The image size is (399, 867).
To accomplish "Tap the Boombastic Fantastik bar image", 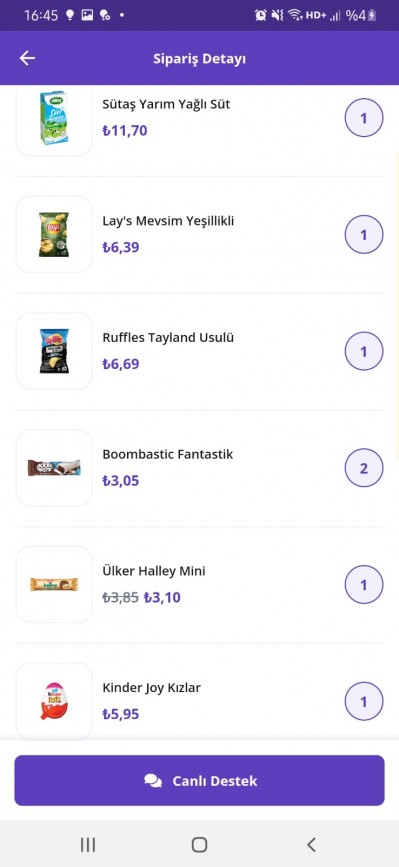I will click(54, 468).
